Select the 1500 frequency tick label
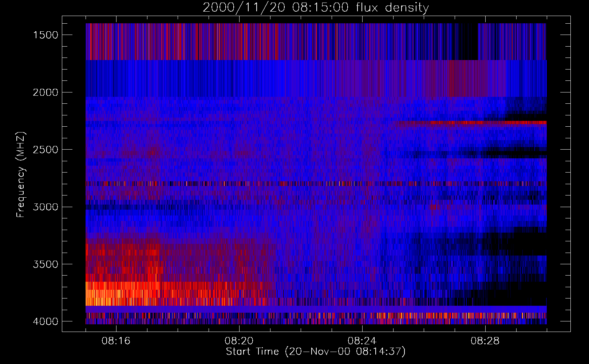Screen dimensions: 589x364 coord(46,35)
